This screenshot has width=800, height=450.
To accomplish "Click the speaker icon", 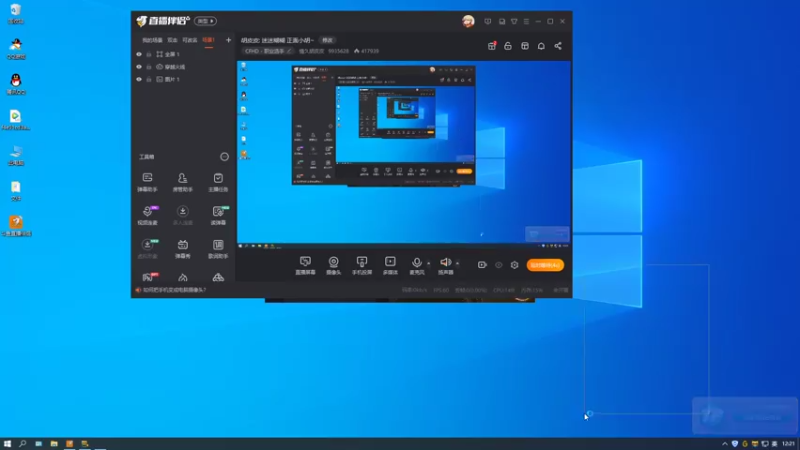I will (445, 262).
